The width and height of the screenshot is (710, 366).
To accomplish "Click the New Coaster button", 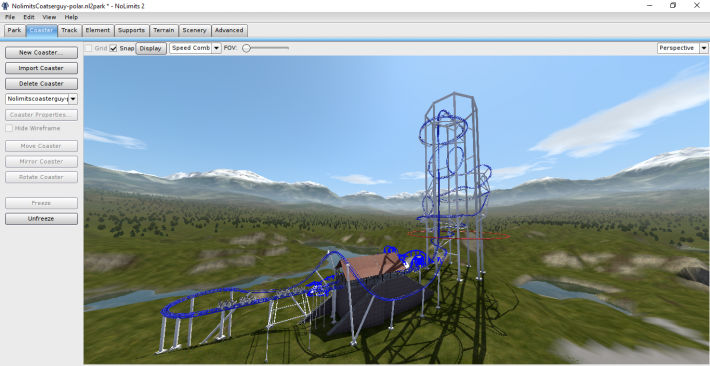I will (x=41, y=53).
